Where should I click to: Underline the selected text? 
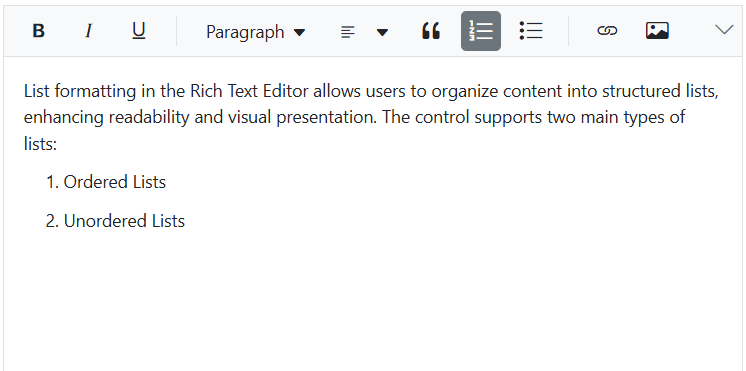(138, 31)
